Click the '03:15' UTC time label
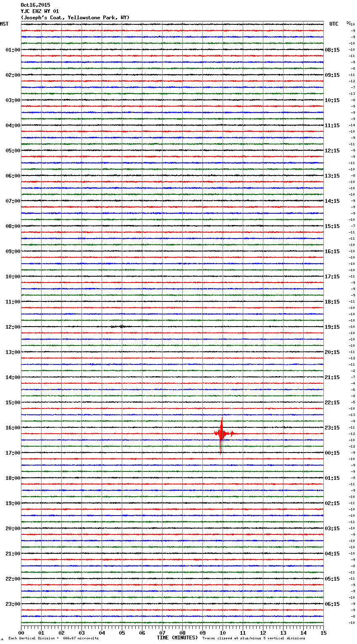The width and height of the screenshot is (357, 644). (x=332, y=529)
